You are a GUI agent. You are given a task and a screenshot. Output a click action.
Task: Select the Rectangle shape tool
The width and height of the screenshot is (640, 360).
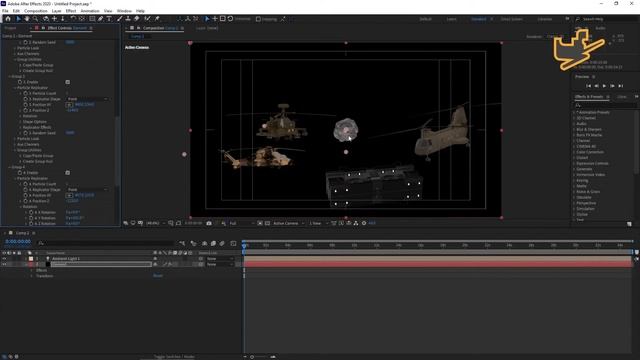[92, 19]
